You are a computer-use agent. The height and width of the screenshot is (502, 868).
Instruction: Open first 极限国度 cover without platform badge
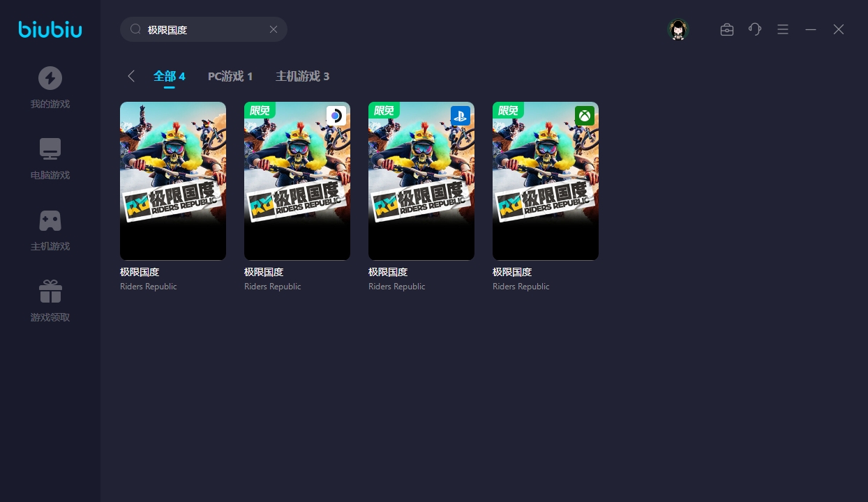(x=173, y=181)
